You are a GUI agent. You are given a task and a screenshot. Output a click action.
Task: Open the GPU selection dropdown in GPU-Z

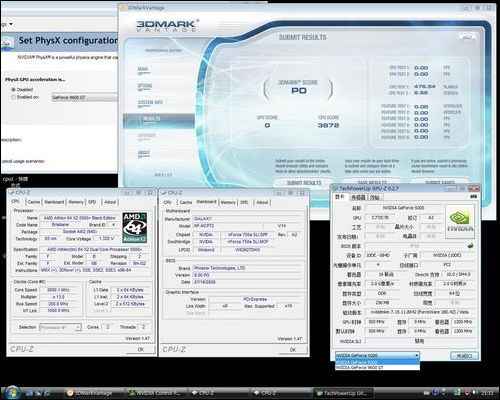pos(377,356)
